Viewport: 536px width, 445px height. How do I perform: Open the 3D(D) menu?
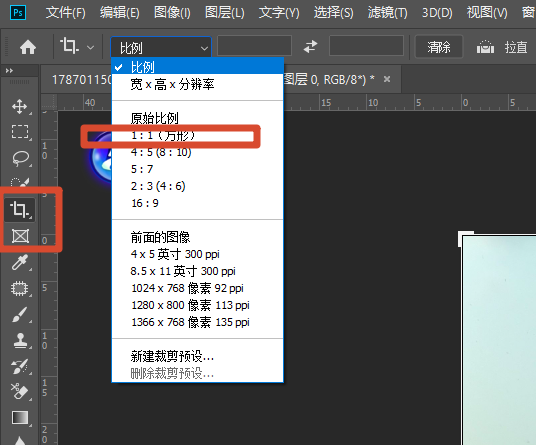click(x=437, y=13)
